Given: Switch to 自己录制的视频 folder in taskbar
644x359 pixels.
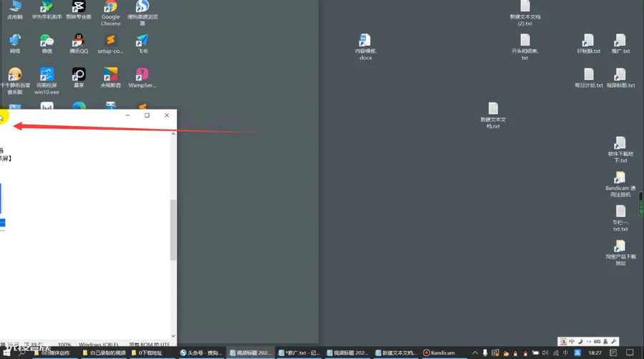Looking at the screenshot, I should (x=104, y=353).
